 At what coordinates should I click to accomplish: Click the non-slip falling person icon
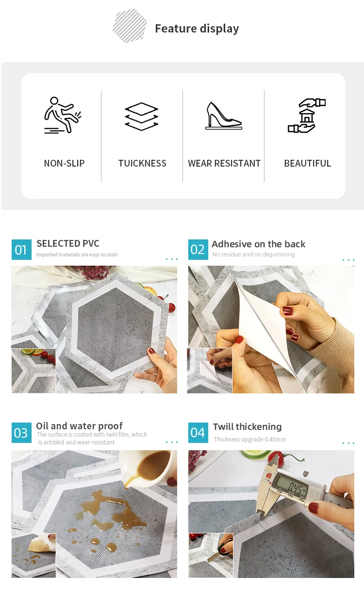tap(63, 115)
